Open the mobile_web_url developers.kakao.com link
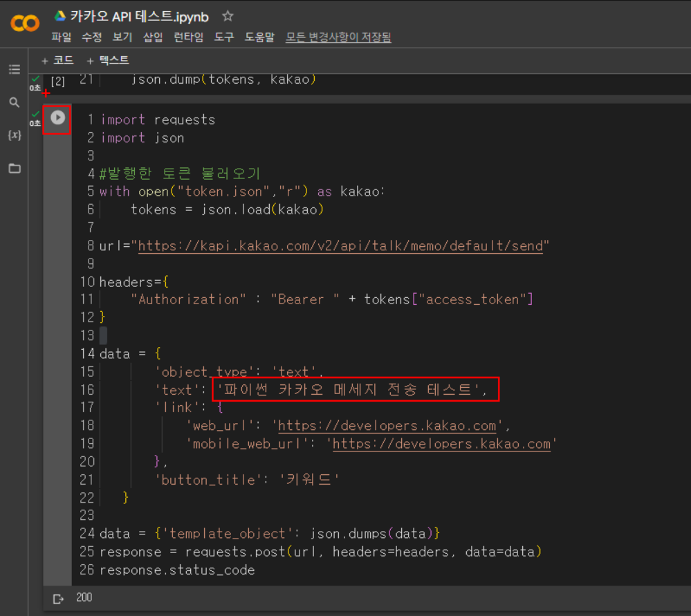691x616 pixels. click(x=441, y=444)
